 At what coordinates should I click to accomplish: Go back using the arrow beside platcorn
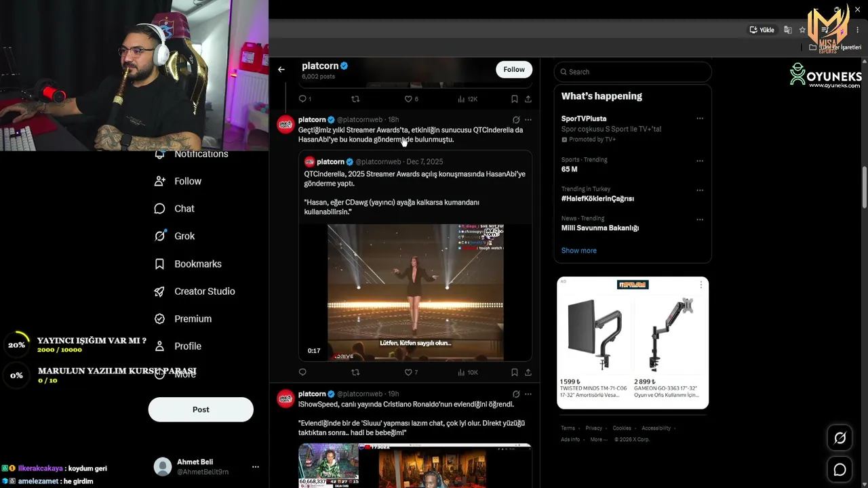[281, 69]
